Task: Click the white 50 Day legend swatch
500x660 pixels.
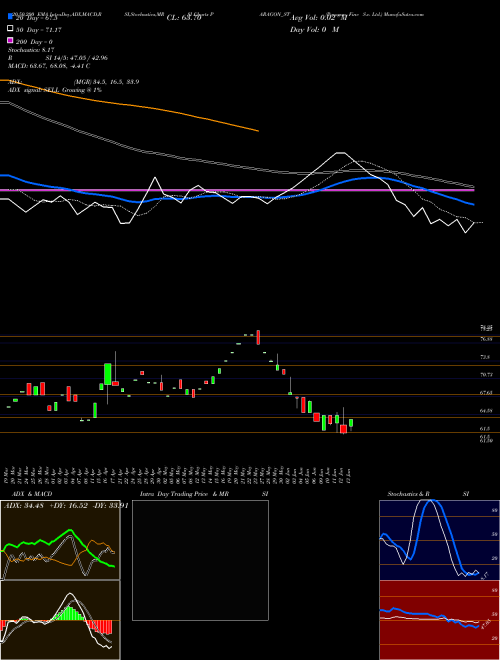Action: click(10, 29)
